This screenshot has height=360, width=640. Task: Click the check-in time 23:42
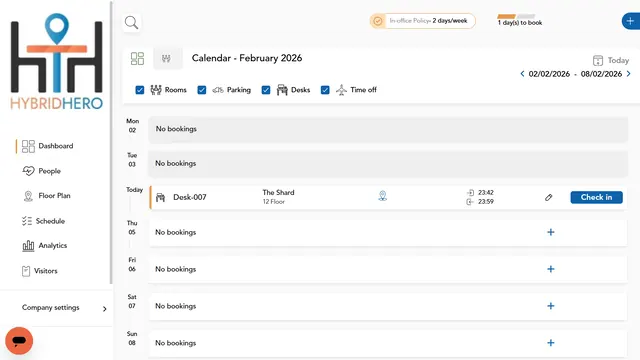pos(486,193)
